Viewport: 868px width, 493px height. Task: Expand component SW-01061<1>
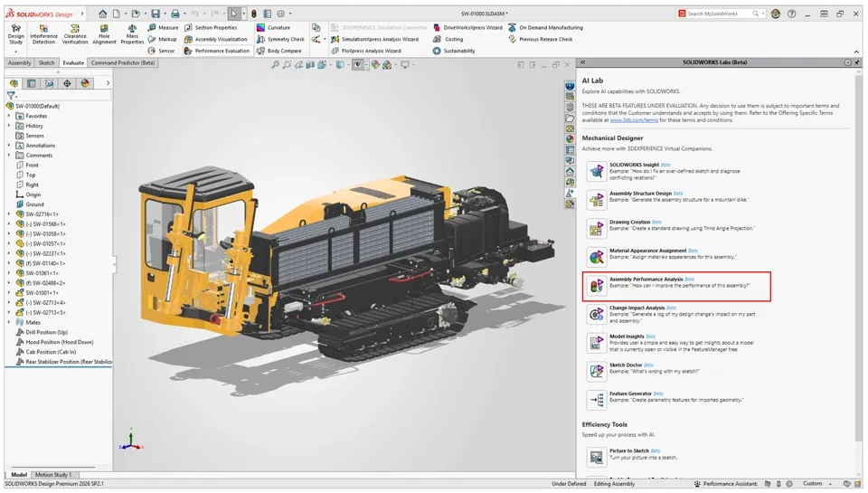point(9,274)
